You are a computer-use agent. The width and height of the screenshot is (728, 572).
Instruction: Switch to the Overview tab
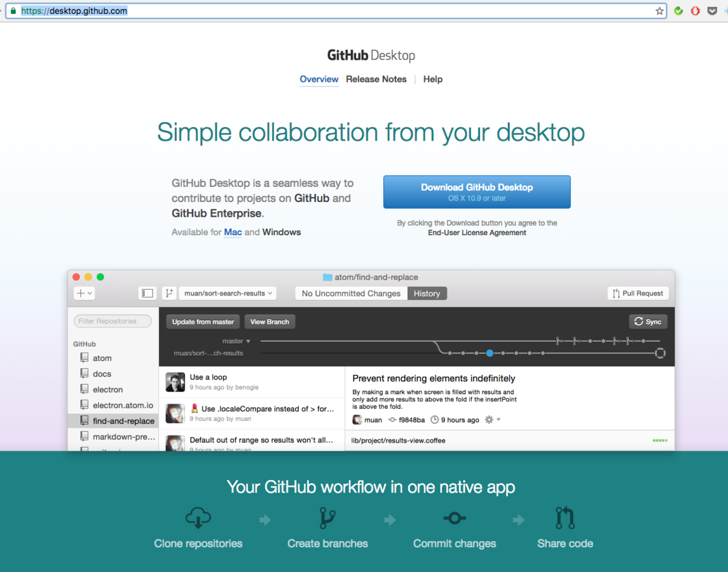click(319, 79)
